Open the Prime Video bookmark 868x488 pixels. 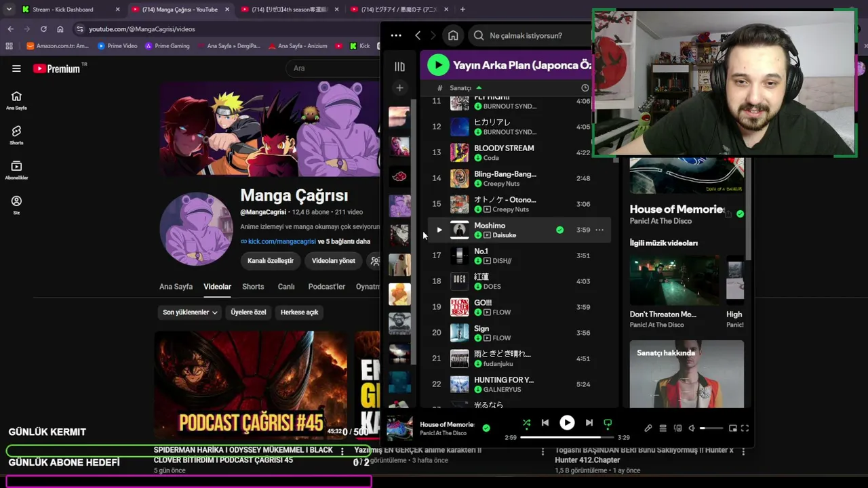pos(117,46)
